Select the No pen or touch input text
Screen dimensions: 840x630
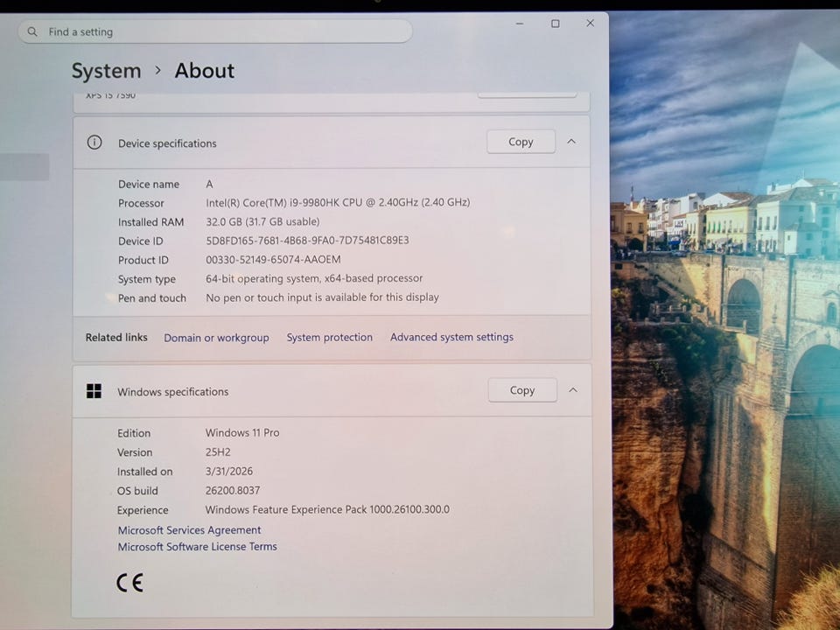click(x=323, y=297)
